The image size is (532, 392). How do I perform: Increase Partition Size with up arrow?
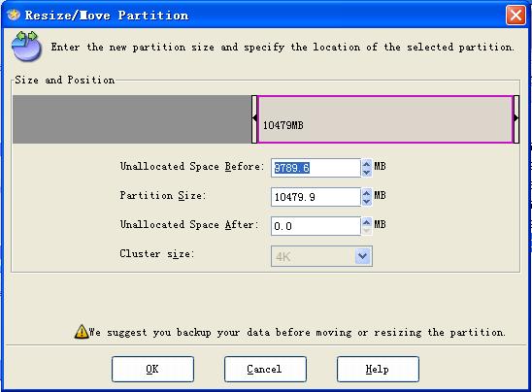pos(366,193)
